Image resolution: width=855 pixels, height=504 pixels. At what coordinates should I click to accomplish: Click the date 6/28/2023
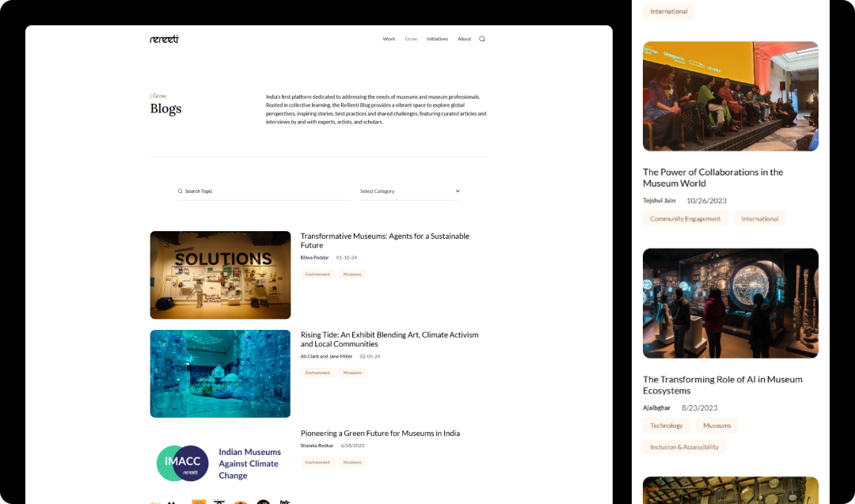(352, 445)
